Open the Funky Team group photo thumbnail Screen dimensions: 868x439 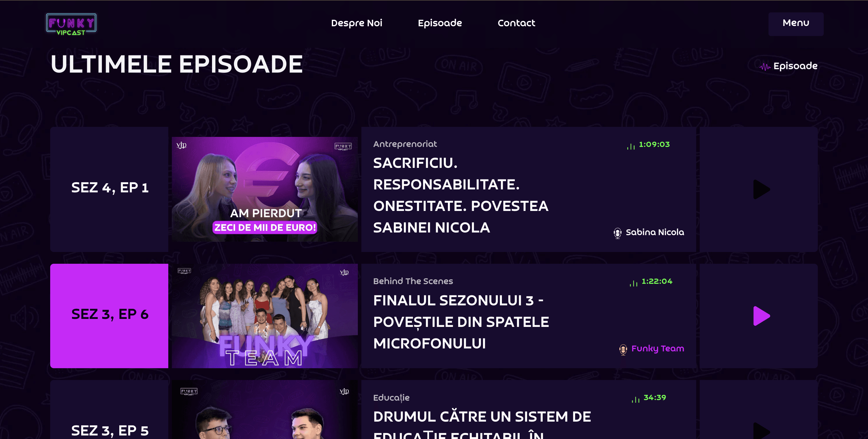click(x=265, y=315)
